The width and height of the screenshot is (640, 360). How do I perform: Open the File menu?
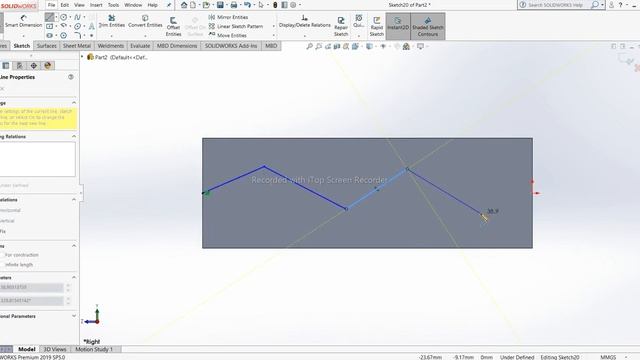(51, 5)
